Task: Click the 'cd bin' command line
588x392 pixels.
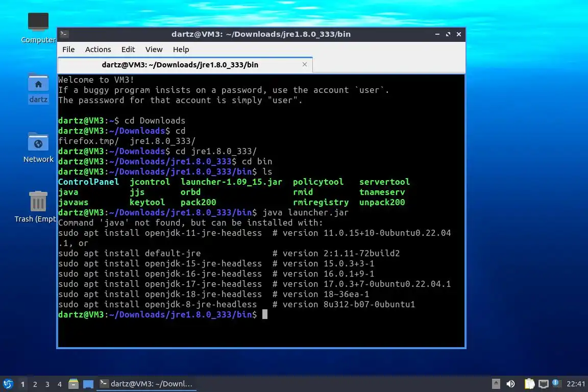Action: (x=165, y=161)
